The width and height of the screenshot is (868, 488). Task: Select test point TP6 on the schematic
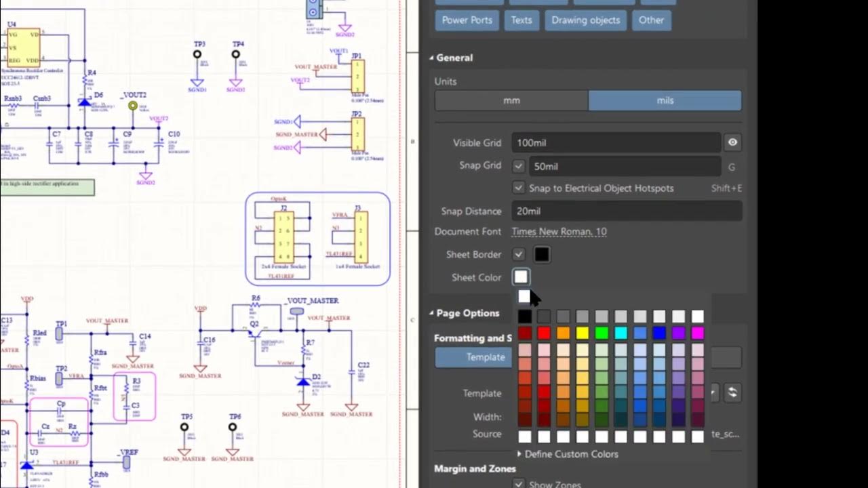(233, 427)
